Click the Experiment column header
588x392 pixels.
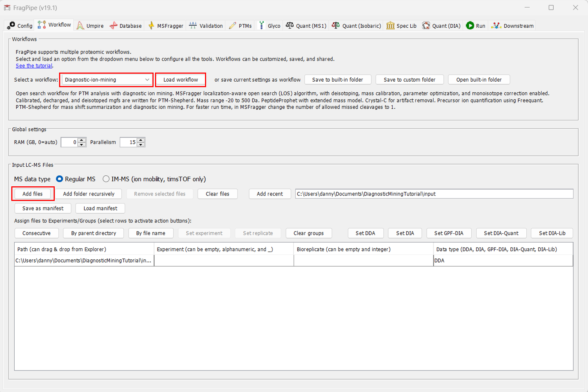click(224, 249)
